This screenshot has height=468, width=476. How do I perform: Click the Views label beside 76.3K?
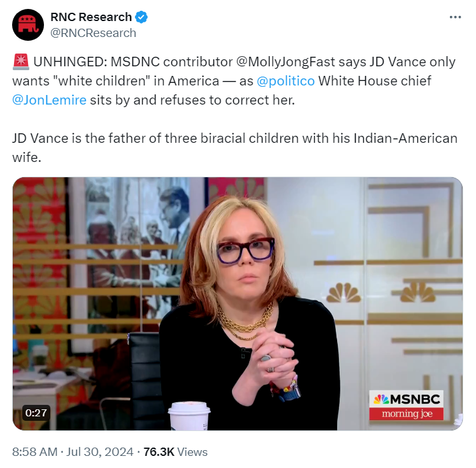pyautogui.click(x=192, y=451)
